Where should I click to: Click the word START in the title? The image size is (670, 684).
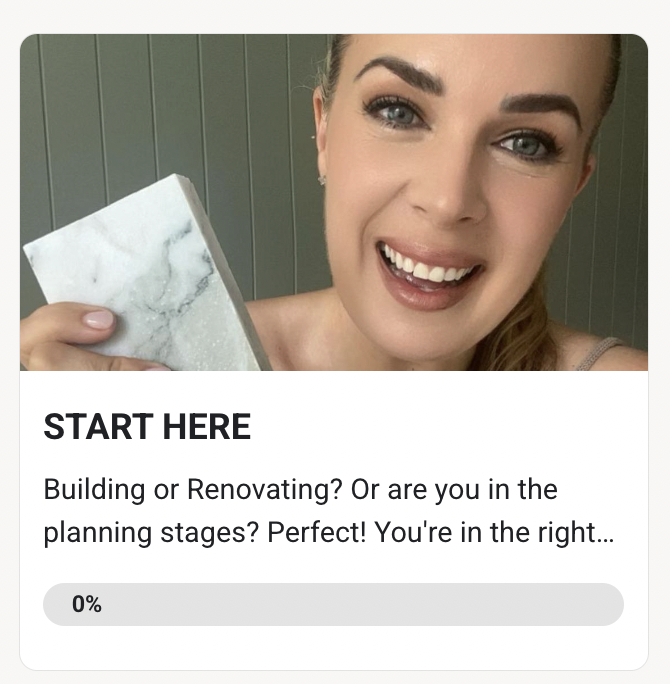(x=98, y=427)
